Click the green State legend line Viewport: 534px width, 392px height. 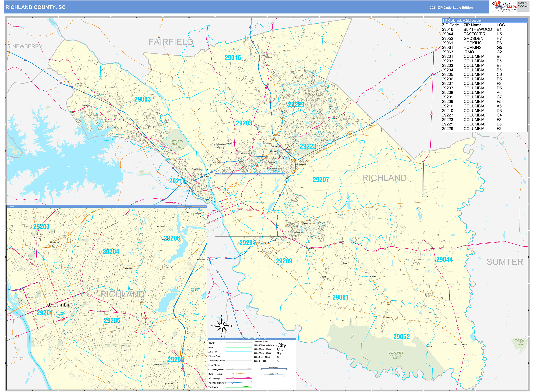point(239,347)
